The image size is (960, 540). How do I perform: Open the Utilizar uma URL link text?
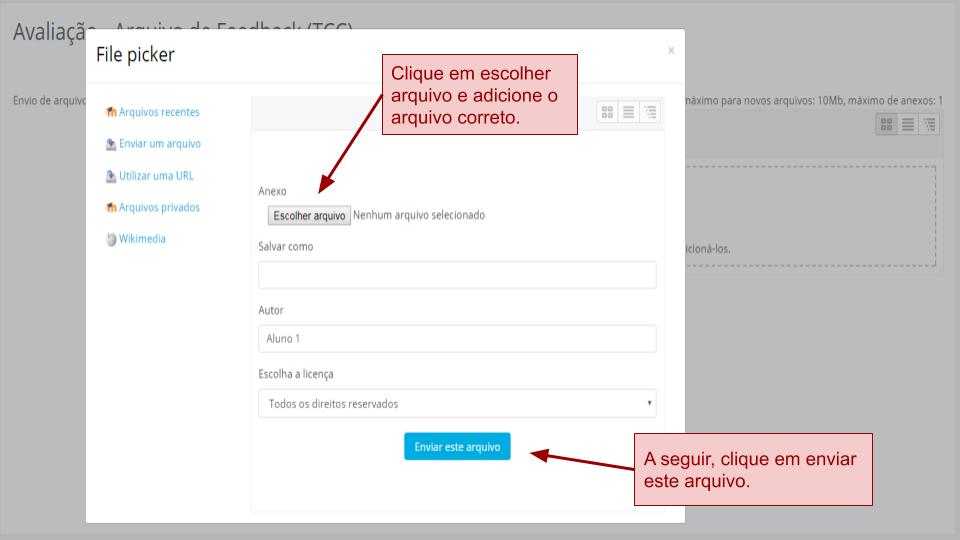tap(156, 176)
